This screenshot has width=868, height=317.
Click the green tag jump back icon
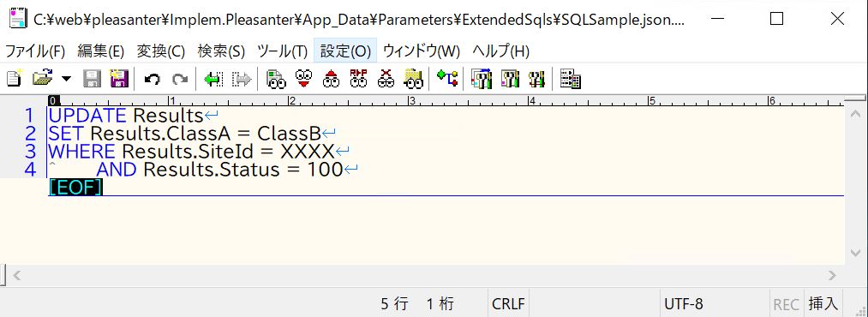click(213, 79)
